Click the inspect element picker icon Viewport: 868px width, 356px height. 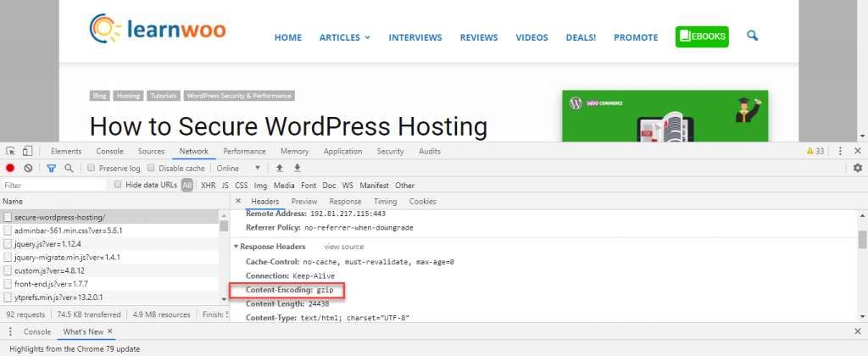10,151
